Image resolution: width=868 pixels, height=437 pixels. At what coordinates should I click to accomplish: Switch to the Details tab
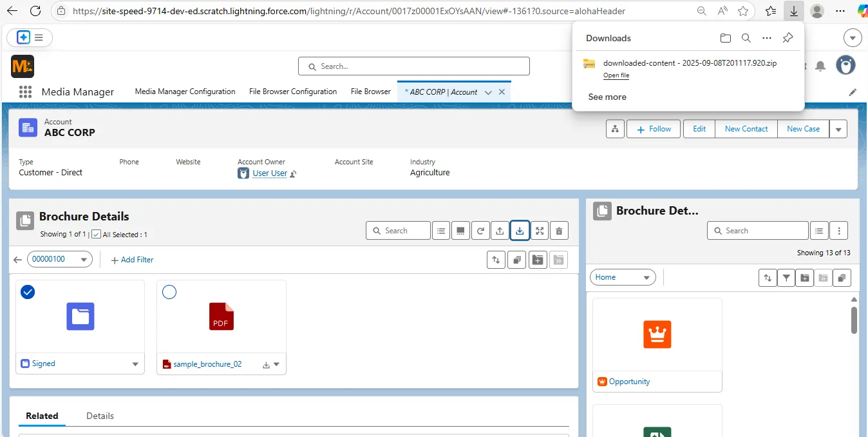click(x=100, y=416)
